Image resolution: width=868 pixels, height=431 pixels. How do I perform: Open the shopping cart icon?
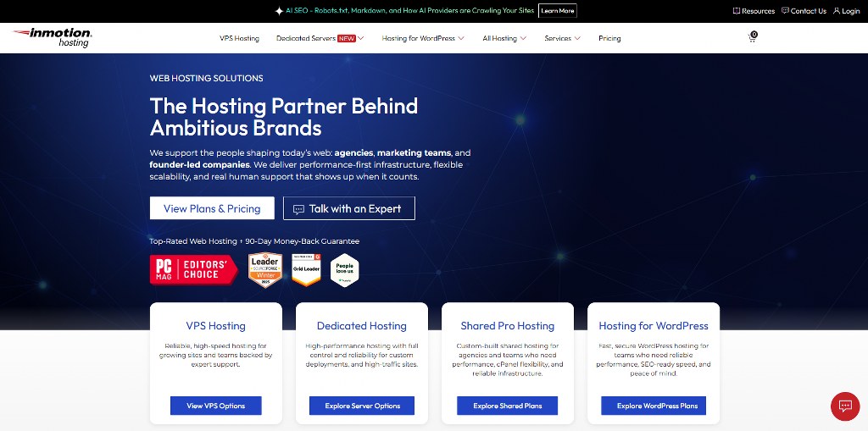pos(752,37)
